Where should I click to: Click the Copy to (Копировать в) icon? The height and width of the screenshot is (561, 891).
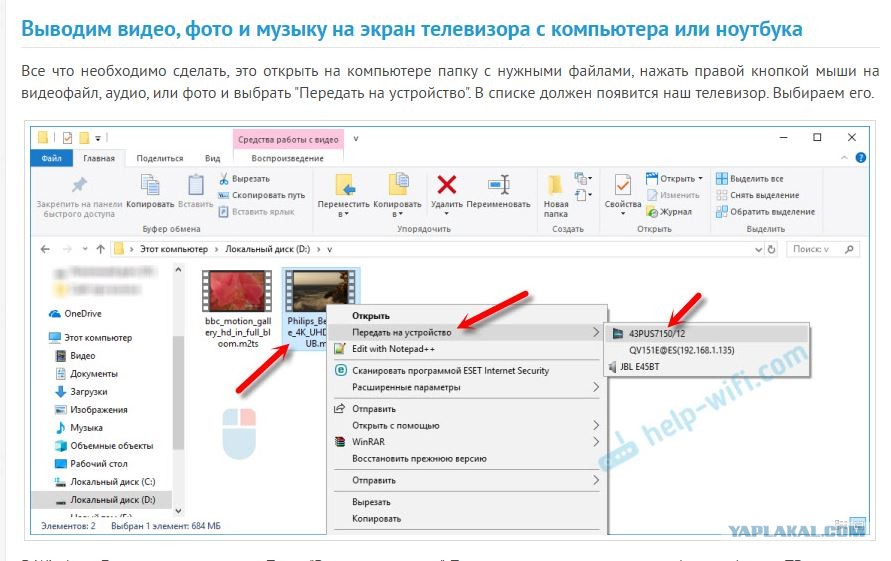click(x=398, y=185)
